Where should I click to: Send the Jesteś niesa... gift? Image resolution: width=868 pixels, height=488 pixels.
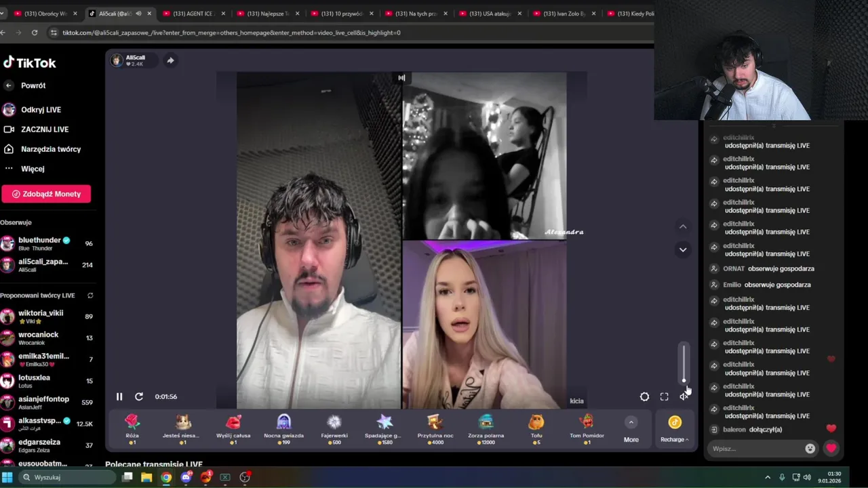(182, 429)
